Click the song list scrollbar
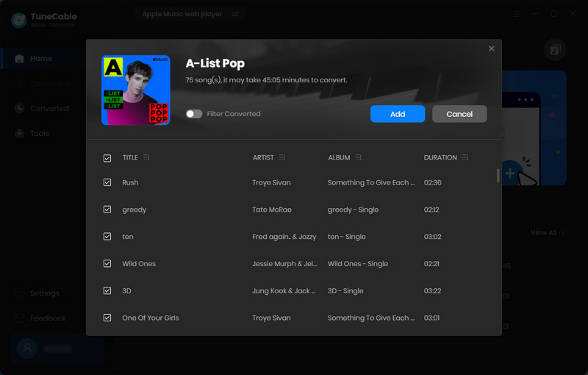 [x=498, y=175]
